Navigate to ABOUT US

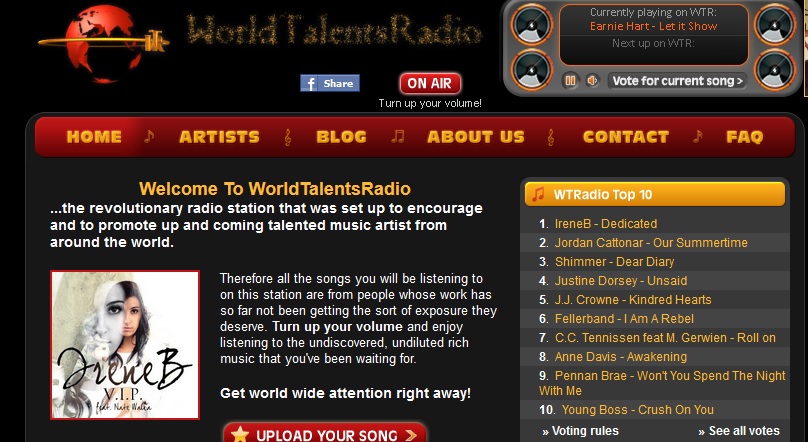[476, 137]
